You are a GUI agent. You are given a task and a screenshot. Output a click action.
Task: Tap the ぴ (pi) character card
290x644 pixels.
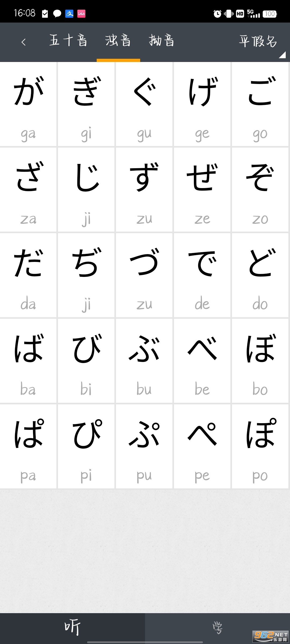86,446
